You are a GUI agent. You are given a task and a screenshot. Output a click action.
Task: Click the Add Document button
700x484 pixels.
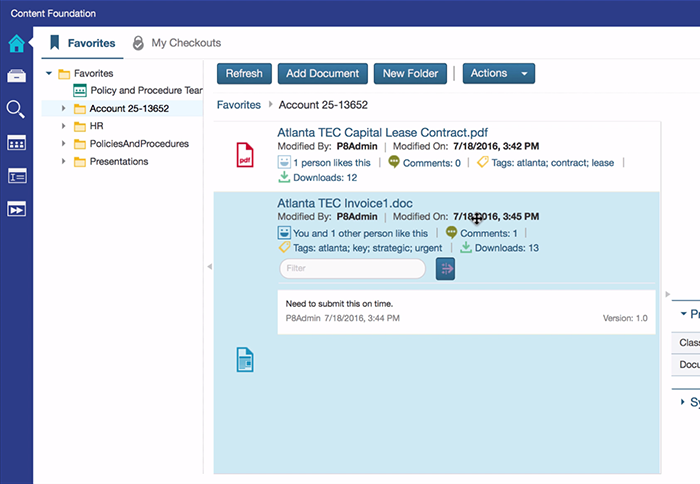tap(322, 74)
